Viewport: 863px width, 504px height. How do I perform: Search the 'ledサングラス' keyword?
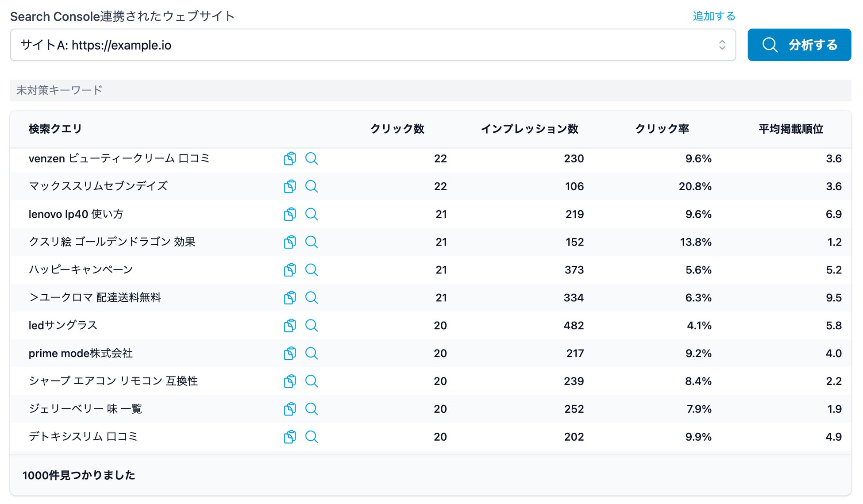pos(312,326)
